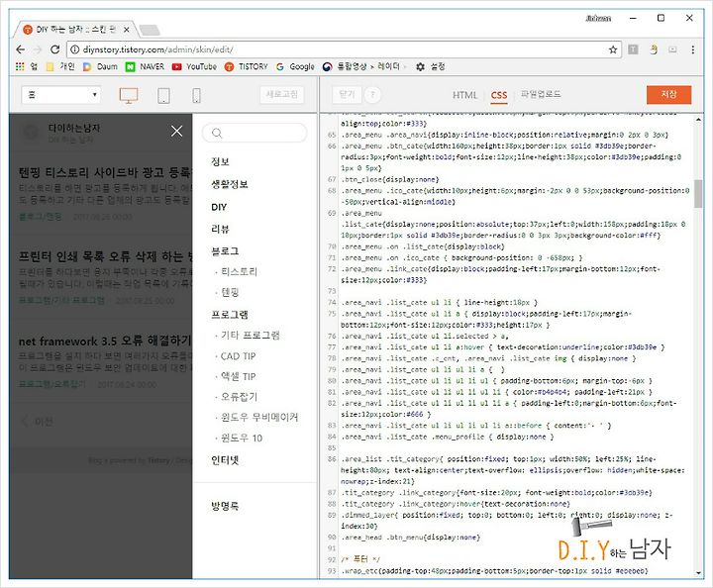
Task: Open the Google bookmark
Action: click(x=295, y=66)
